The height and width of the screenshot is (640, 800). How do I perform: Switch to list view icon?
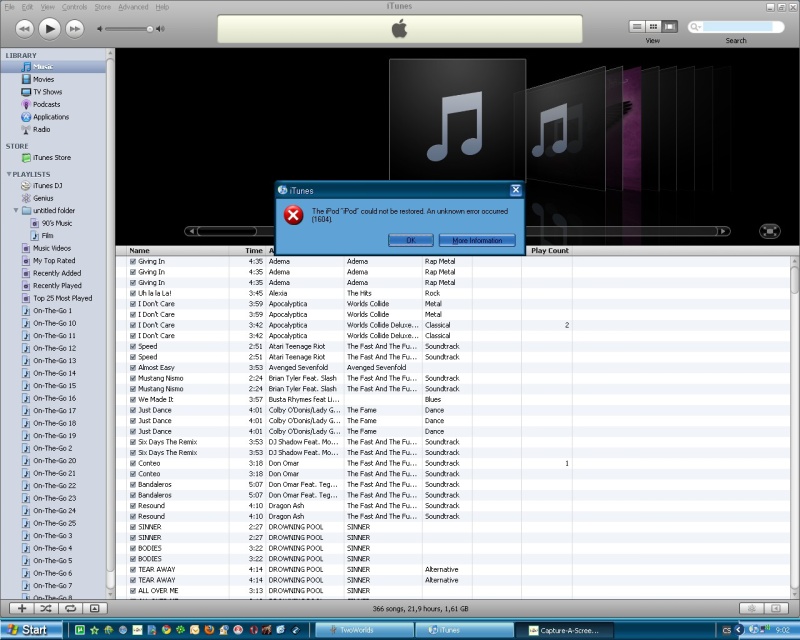point(637,26)
